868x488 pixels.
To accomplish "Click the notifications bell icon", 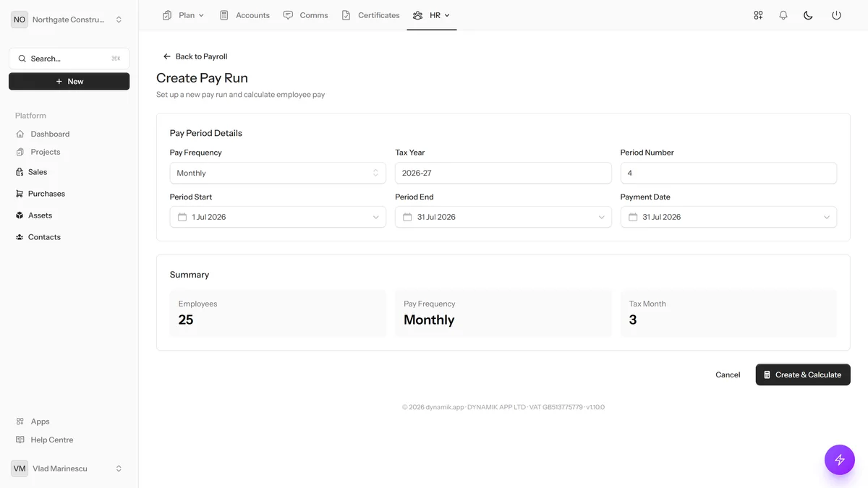I will pyautogui.click(x=783, y=15).
